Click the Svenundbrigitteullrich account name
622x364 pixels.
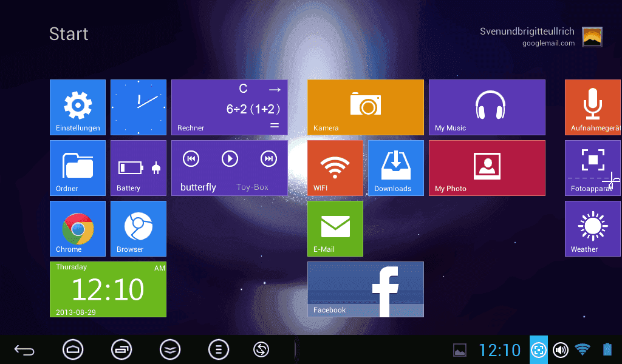[x=527, y=32]
